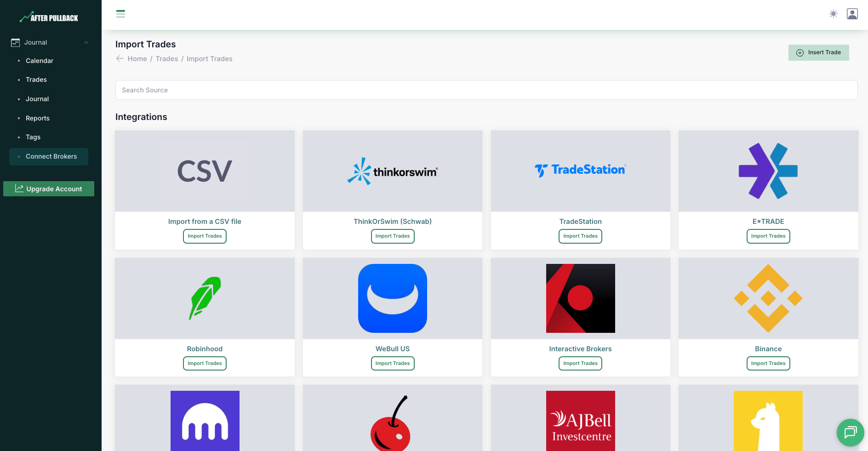Click the Insert Trade button
Viewport: 868px width, 451px height.
[818, 52]
